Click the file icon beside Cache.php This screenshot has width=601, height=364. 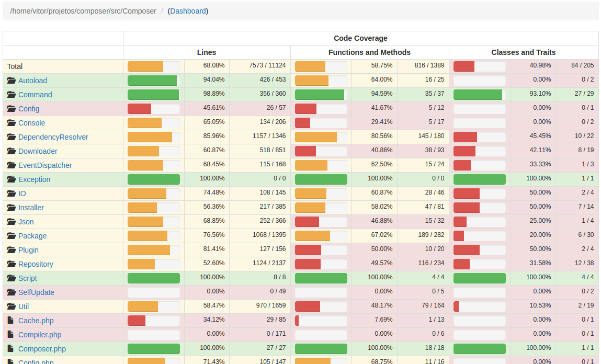click(x=11, y=320)
